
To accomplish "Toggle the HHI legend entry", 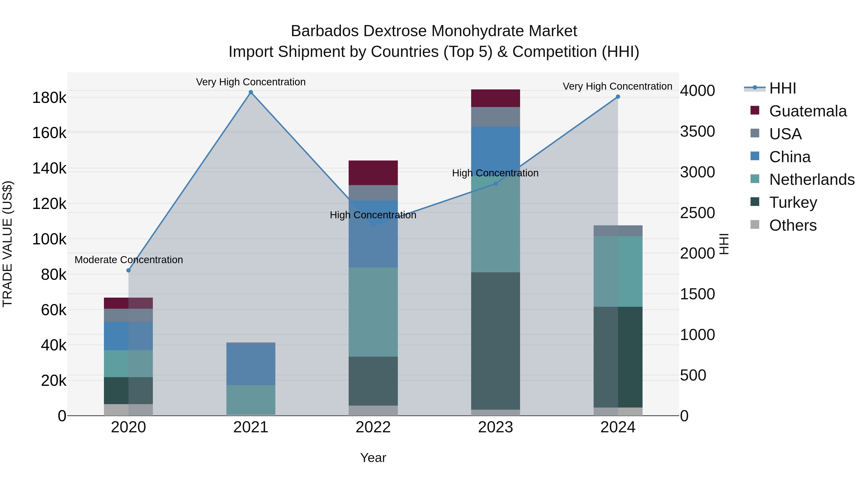I will click(x=770, y=88).
